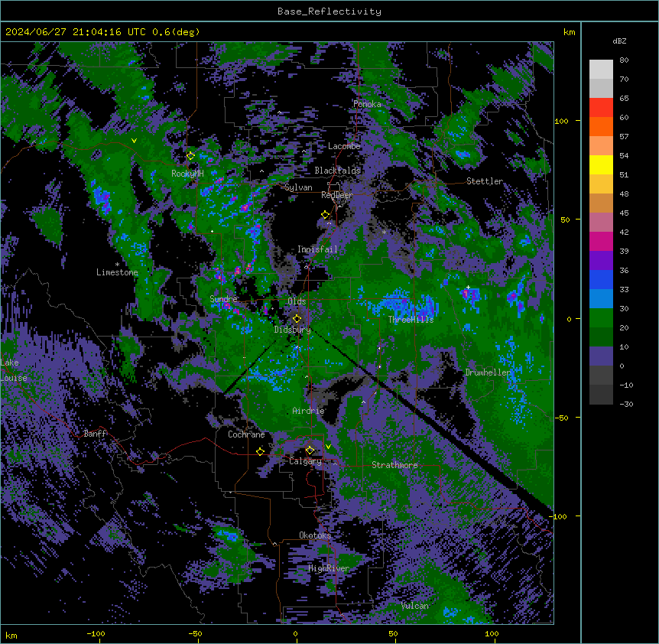Click the Innisfail city label

point(317,249)
